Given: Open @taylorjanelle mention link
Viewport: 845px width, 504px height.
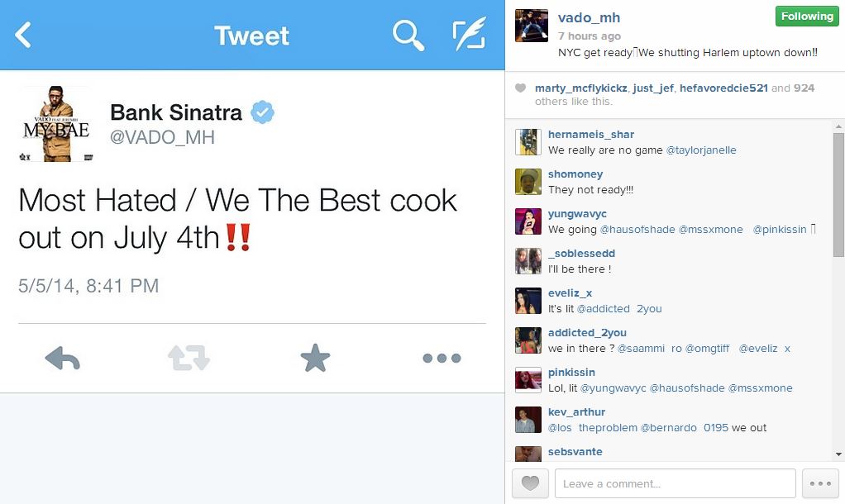Looking at the screenshot, I should tap(701, 150).
